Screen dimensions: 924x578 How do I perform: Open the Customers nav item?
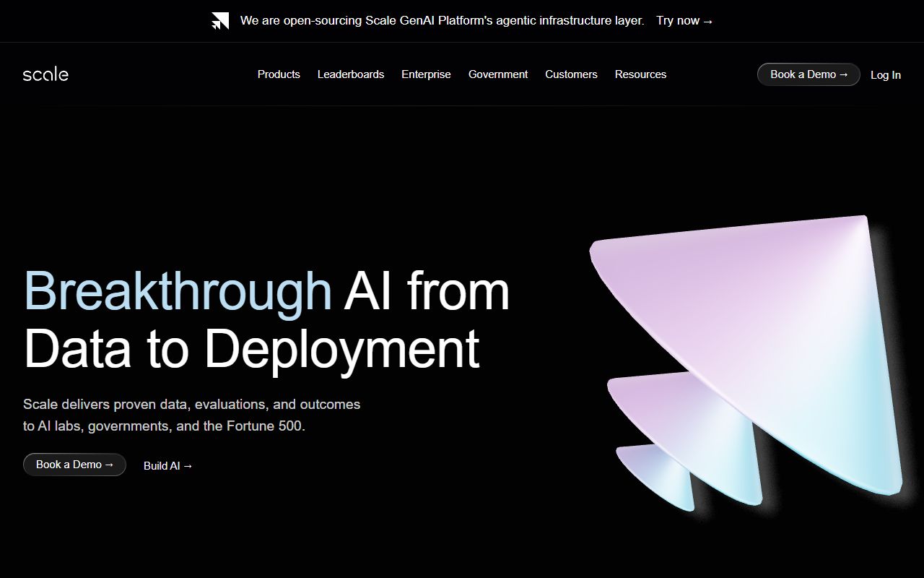click(571, 74)
